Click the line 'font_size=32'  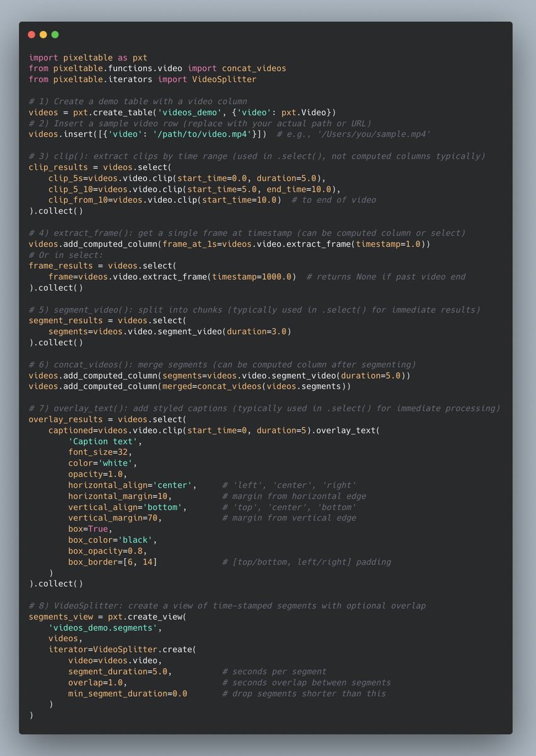point(101,452)
